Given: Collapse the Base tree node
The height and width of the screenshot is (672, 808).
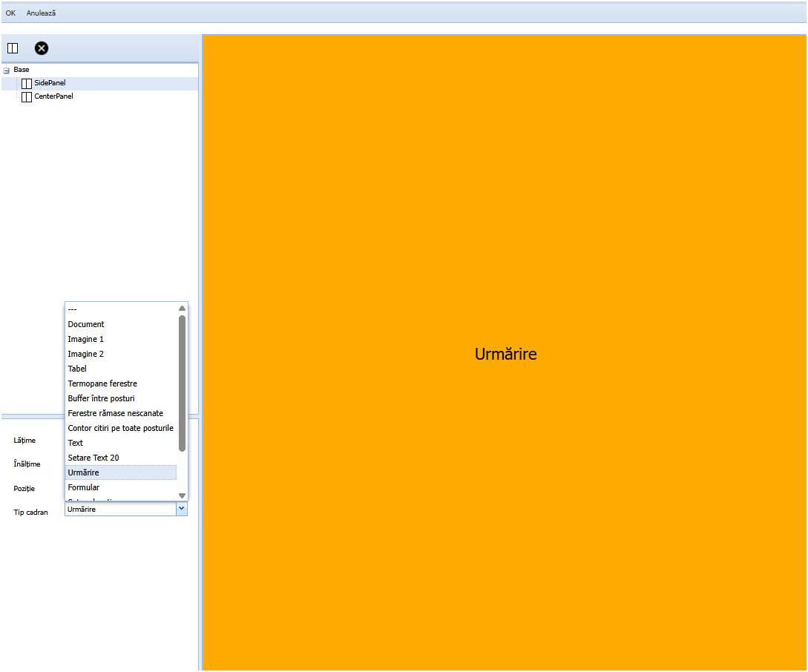Looking at the screenshot, I should pyautogui.click(x=6, y=70).
